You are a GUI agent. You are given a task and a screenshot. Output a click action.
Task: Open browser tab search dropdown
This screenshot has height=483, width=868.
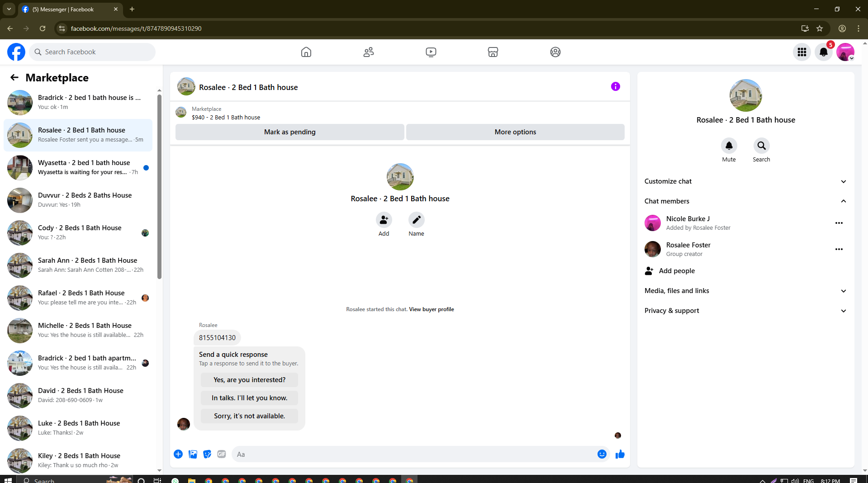click(x=9, y=9)
